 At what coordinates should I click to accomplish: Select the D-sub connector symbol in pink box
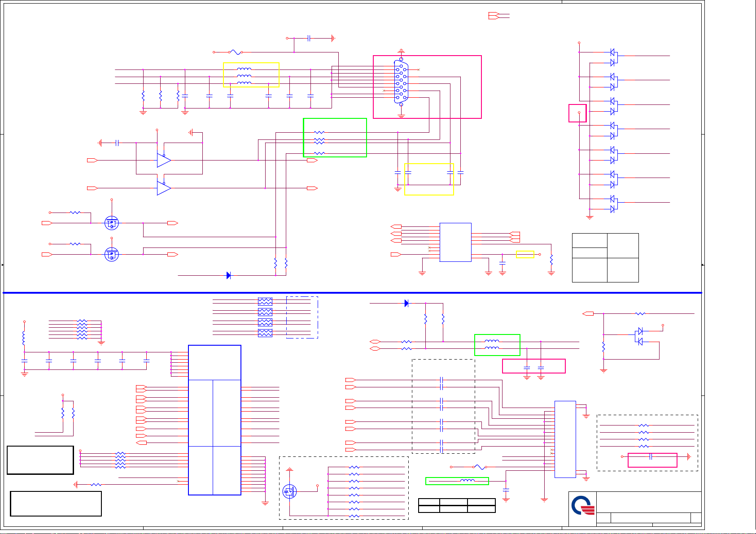(x=401, y=82)
